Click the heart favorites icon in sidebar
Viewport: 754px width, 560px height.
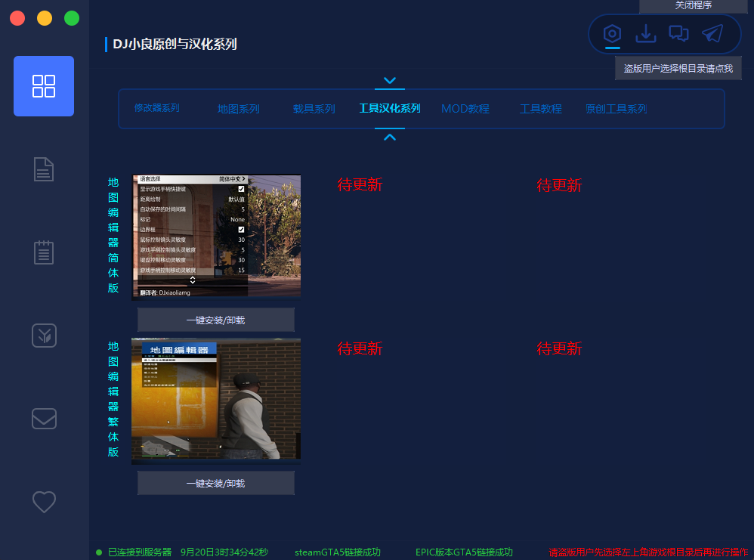click(44, 501)
